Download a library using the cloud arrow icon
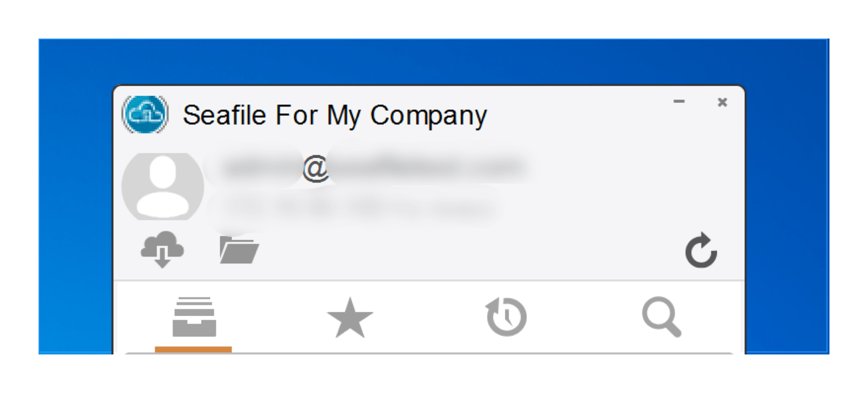868x393 pixels. 162,250
